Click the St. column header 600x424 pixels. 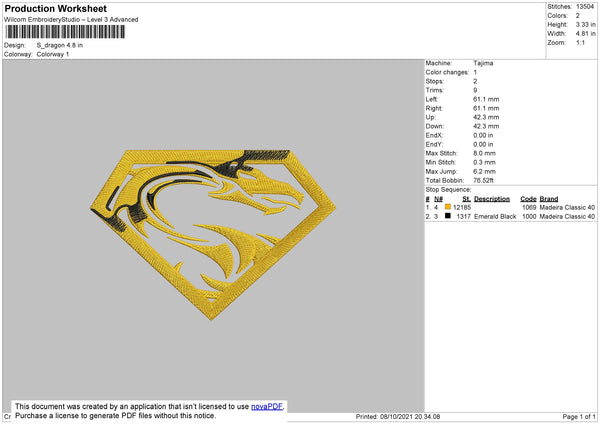pyautogui.click(x=466, y=199)
